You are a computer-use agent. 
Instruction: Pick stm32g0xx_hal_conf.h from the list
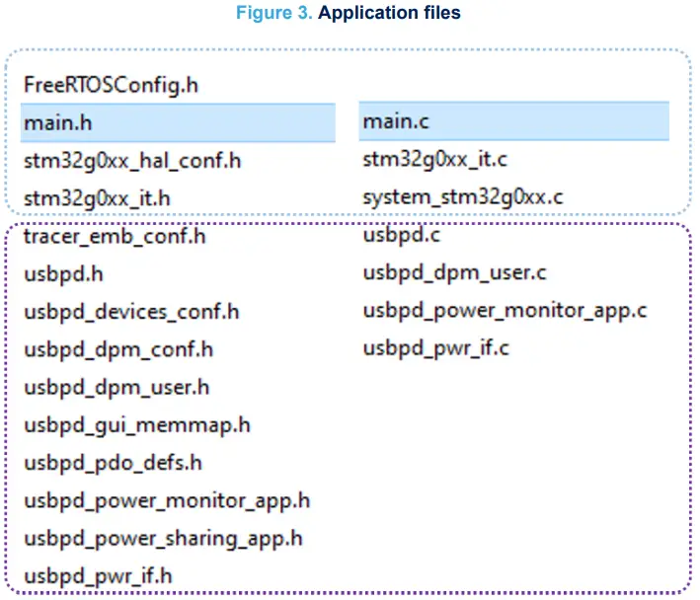(132, 160)
